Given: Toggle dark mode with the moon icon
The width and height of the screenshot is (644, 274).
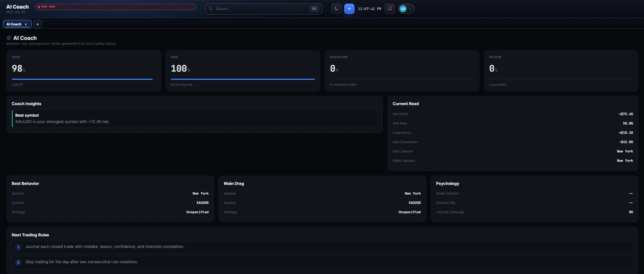Looking at the screenshot, I should tap(336, 9).
